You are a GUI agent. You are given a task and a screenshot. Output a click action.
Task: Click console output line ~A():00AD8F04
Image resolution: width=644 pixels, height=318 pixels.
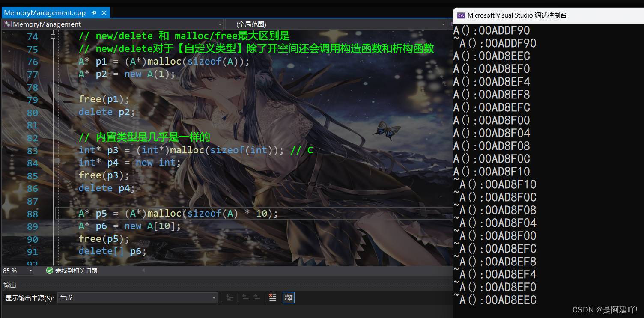[x=495, y=223]
